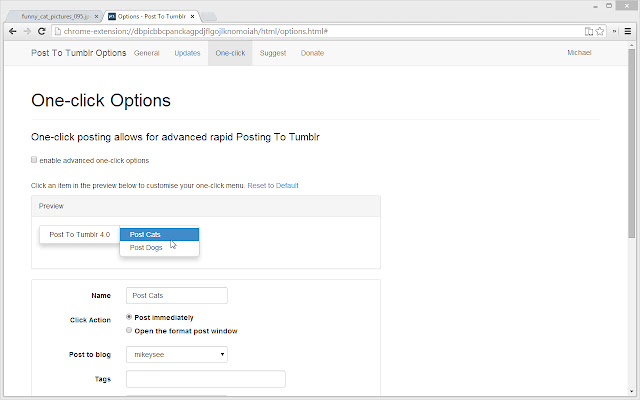Click the Michael account name
The width and height of the screenshot is (640, 400).
(x=579, y=53)
